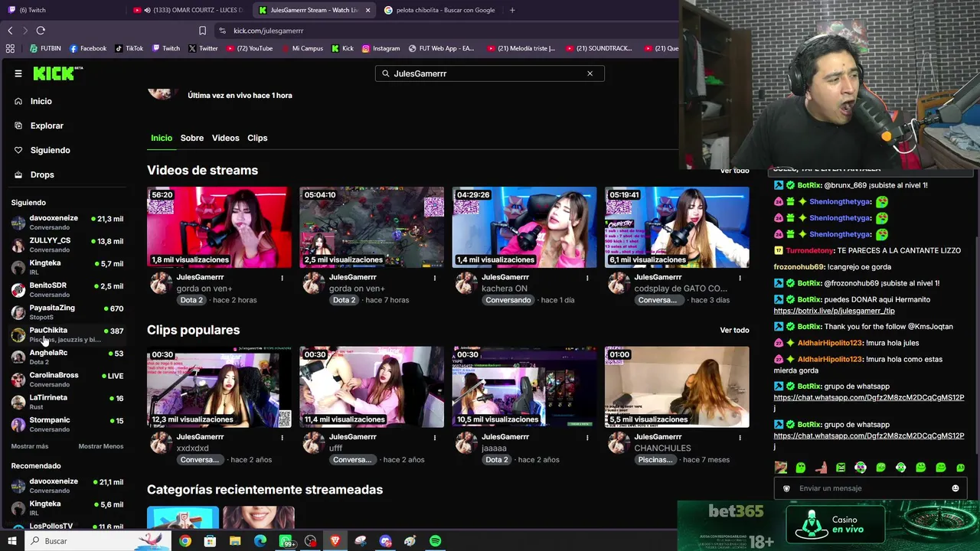Open options menu for 'ufff' clip

(435, 438)
